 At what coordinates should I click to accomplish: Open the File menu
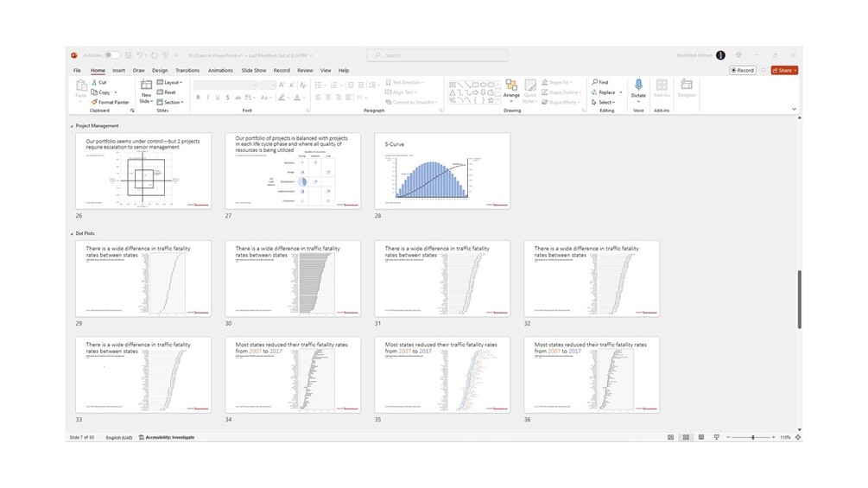point(77,71)
